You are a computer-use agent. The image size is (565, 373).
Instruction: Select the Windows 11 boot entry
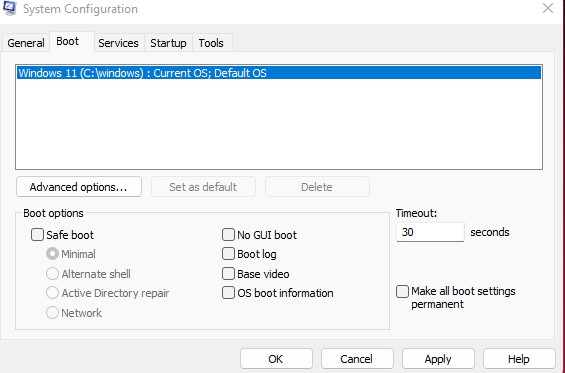click(279, 73)
